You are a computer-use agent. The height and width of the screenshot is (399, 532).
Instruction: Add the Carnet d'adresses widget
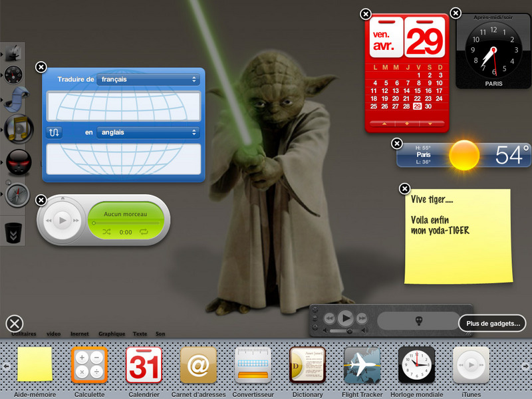[198, 364]
